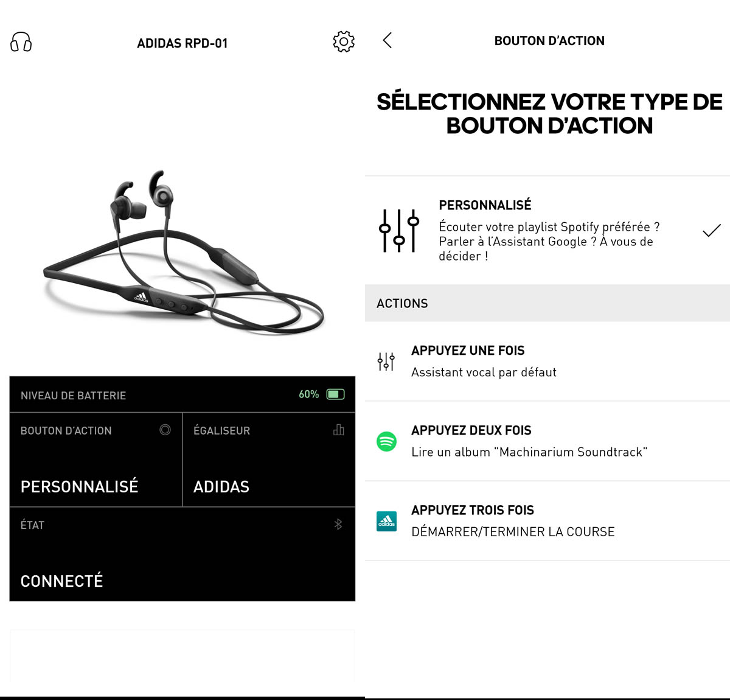730x700 pixels.
Task: Select the Appuyez trois fois action
Action: tap(547, 521)
